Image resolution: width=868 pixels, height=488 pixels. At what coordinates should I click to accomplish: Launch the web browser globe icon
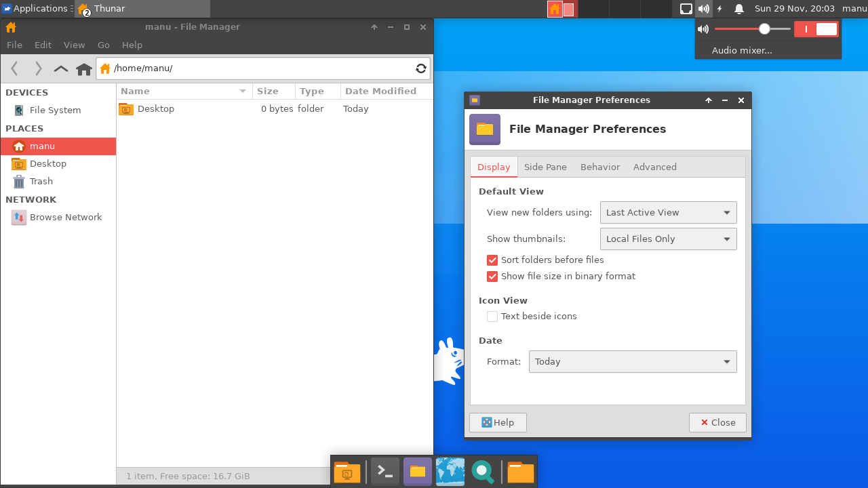[450, 472]
